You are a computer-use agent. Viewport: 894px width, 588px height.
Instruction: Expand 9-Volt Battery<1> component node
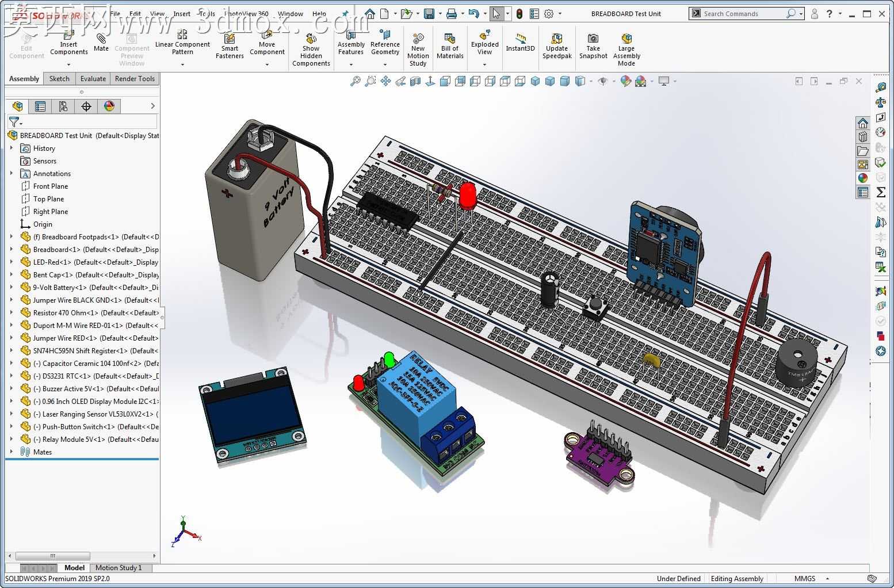[x=12, y=288]
